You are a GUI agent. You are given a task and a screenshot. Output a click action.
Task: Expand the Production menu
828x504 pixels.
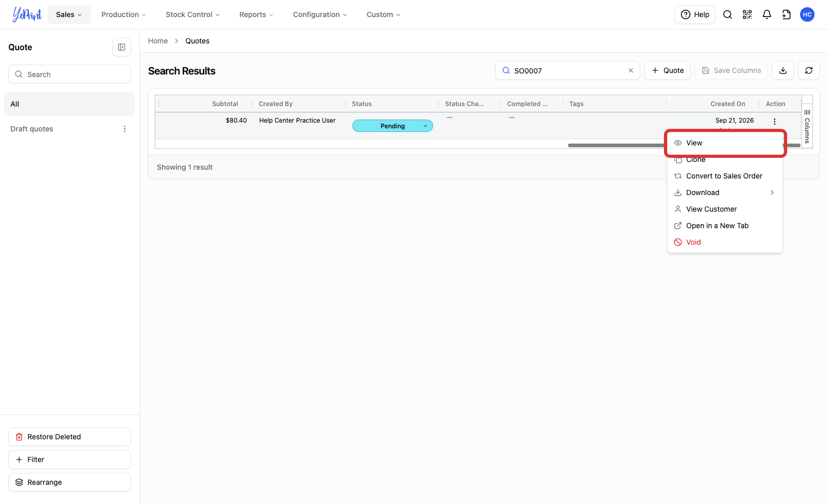click(124, 14)
